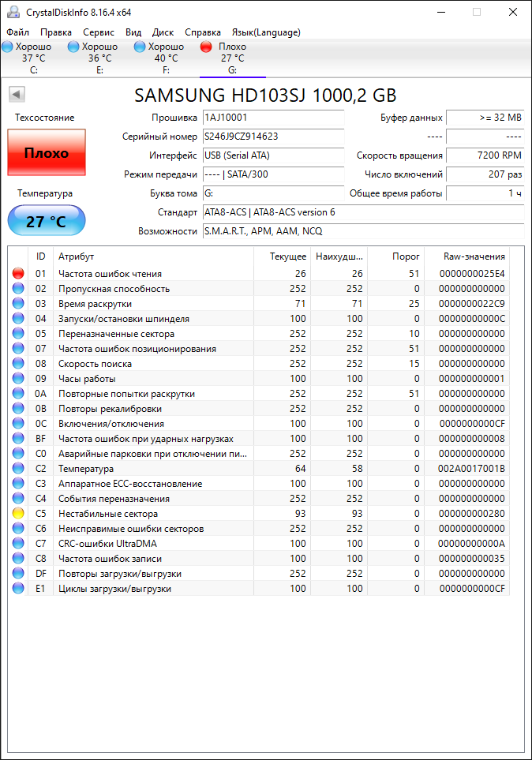Click the status icon for Аппаратное ECC-восстановление row
This screenshot has width=532, height=760.
18,483
